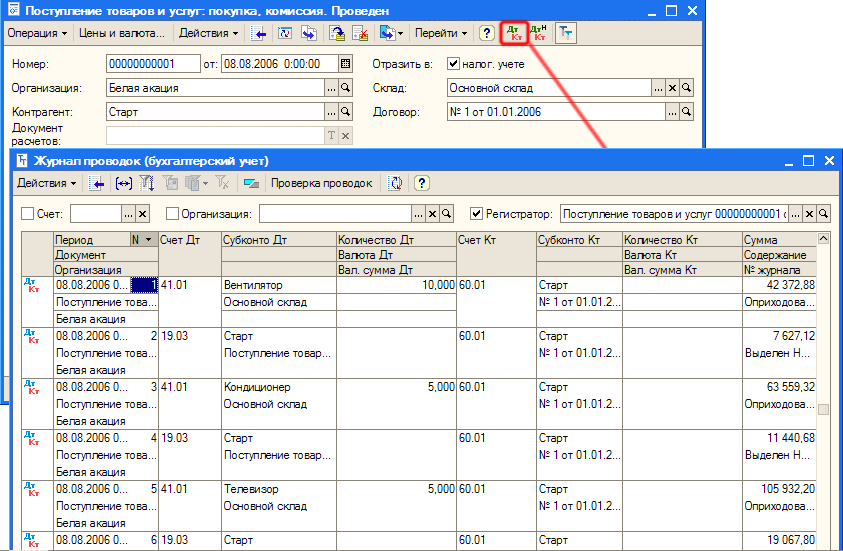Viewport: 843px width, 551px height.
Task: Open ellipsis selector for Организация field
Action: click(x=331, y=88)
